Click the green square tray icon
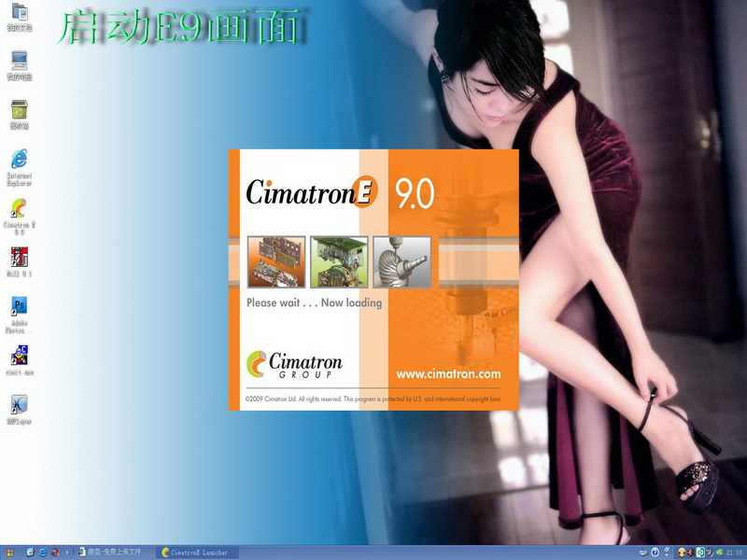Image resolution: width=747 pixels, height=560 pixels. [x=701, y=553]
